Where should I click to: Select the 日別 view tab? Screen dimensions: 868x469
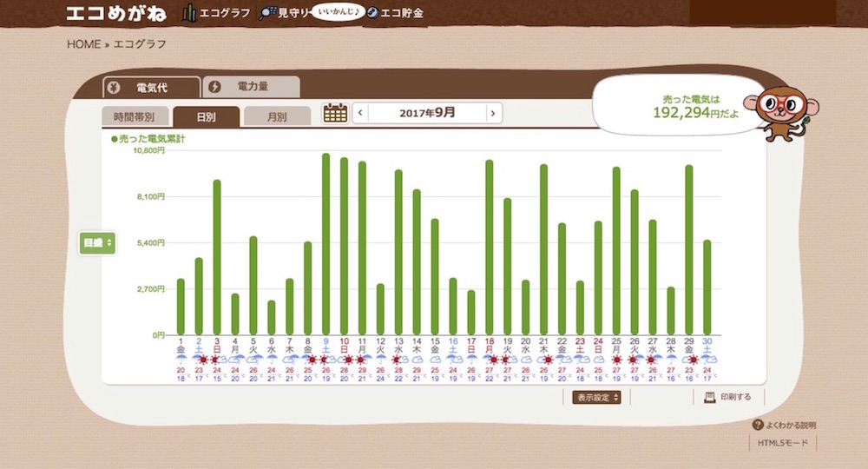pyautogui.click(x=206, y=117)
